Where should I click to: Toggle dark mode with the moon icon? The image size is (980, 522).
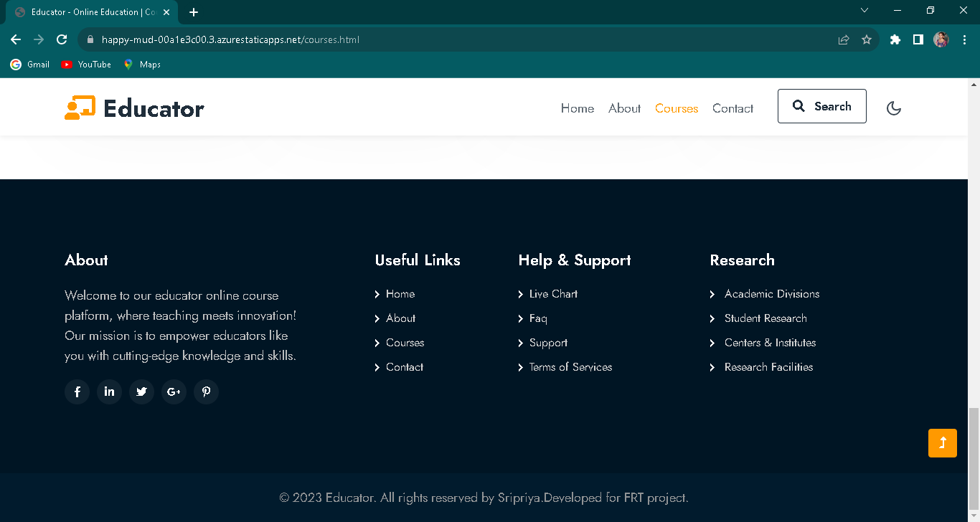[893, 108]
